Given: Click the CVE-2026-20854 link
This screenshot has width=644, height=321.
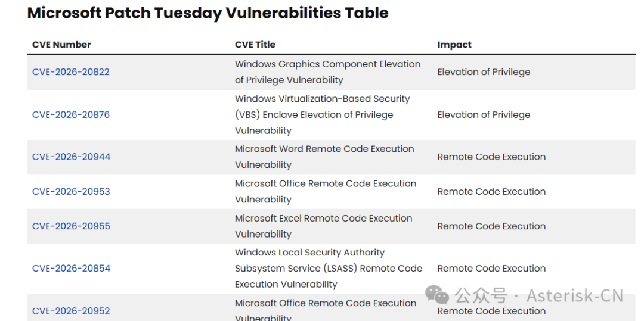Looking at the screenshot, I should click(71, 269).
